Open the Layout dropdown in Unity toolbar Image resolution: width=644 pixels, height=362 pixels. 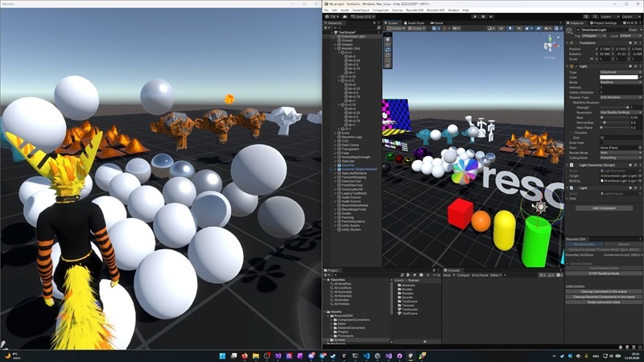click(631, 17)
